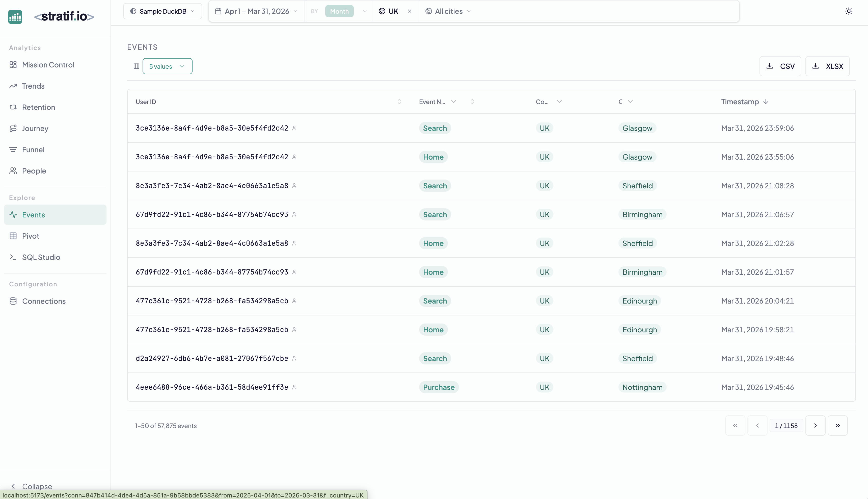Go to the first page of events
Image resolution: width=868 pixels, height=499 pixels.
point(735,426)
